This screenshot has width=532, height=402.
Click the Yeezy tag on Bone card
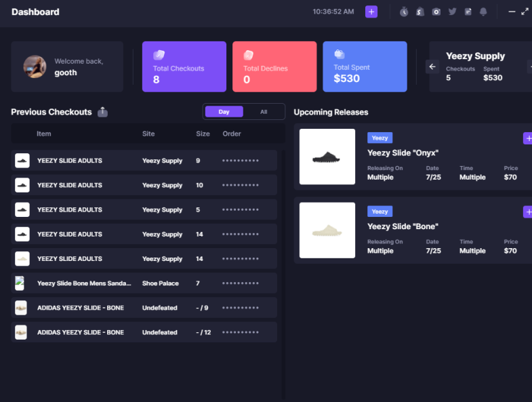pyautogui.click(x=380, y=212)
